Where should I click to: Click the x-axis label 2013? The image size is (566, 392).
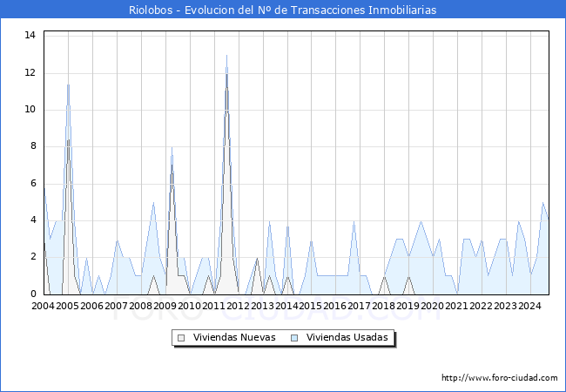(x=262, y=306)
